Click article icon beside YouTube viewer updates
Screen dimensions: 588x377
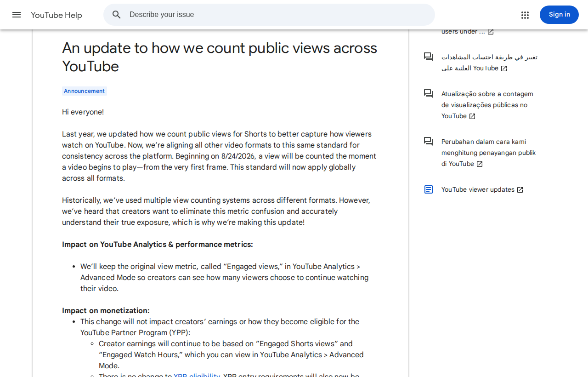(x=429, y=189)
